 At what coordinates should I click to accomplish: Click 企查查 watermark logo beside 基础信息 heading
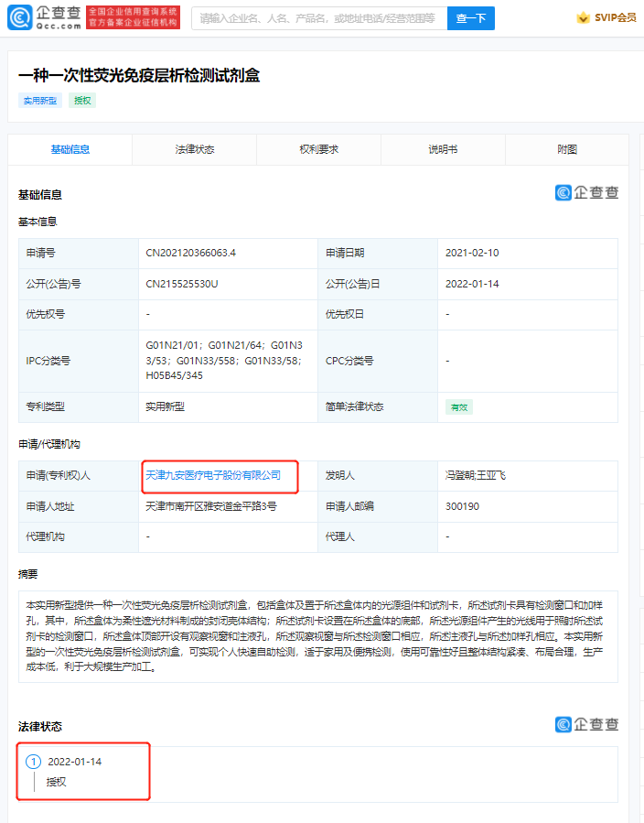coord(586,192)
